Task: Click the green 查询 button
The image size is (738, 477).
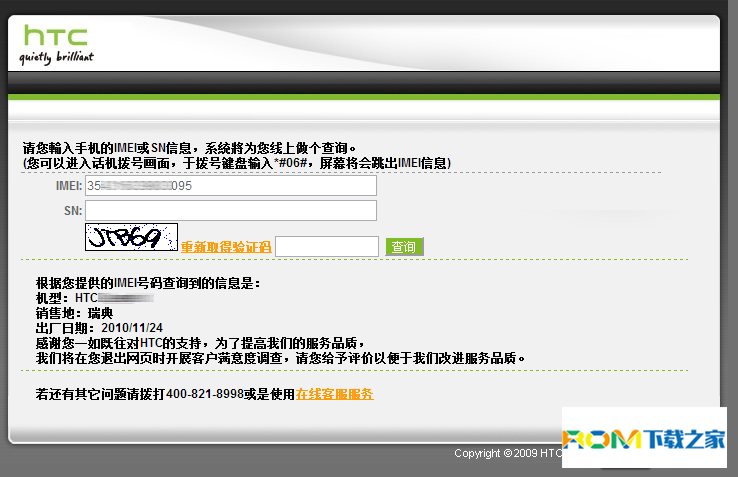Action: coord(404,247)
